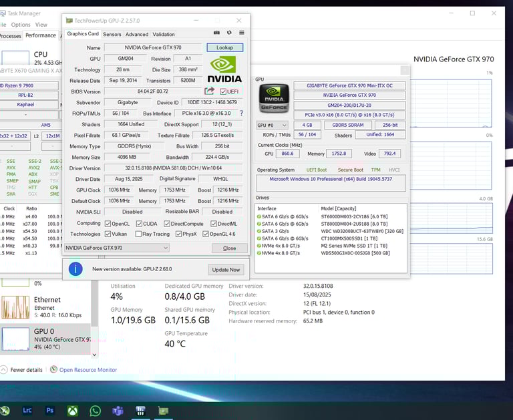
Task: Open the Xbox app from taskbar
Action: [x=73, y=411]
